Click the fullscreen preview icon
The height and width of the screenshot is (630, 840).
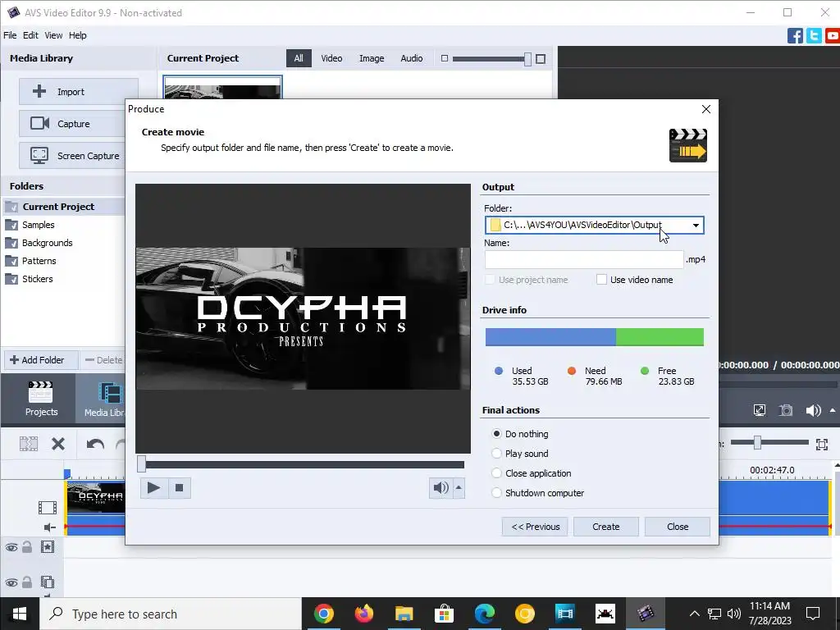[760, 410]
